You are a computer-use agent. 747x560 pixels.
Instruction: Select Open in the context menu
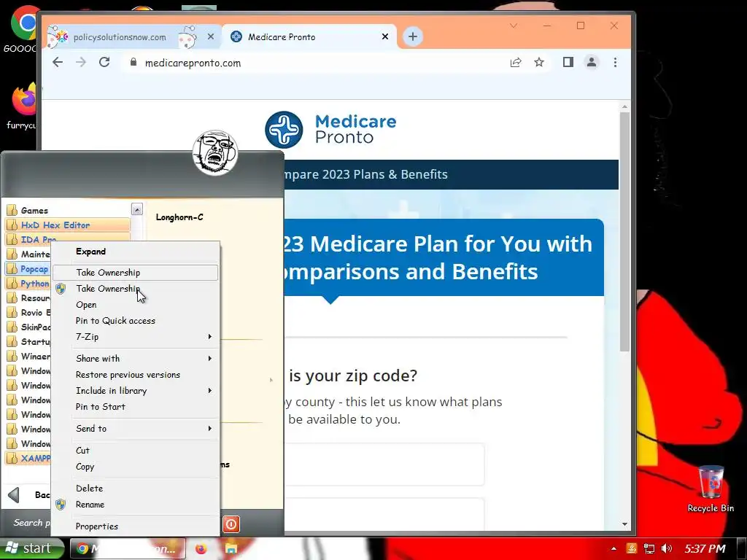[135, 305]
